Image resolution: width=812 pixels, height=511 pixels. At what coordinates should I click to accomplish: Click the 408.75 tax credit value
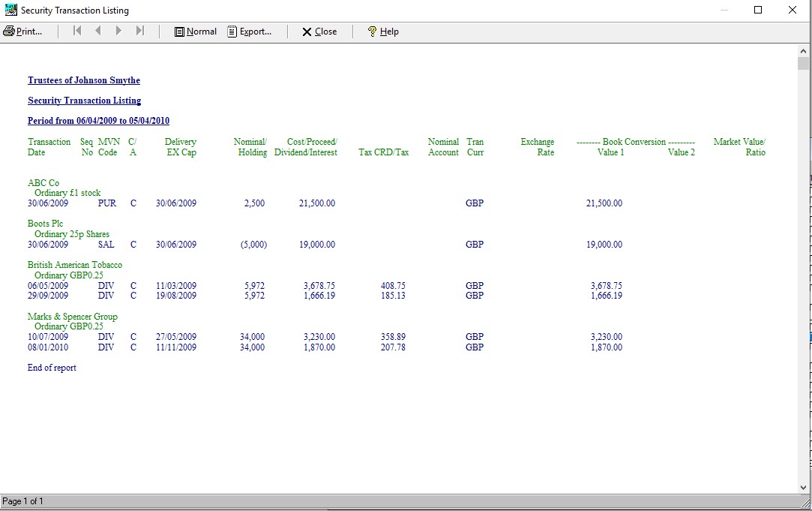pos(393,286)
